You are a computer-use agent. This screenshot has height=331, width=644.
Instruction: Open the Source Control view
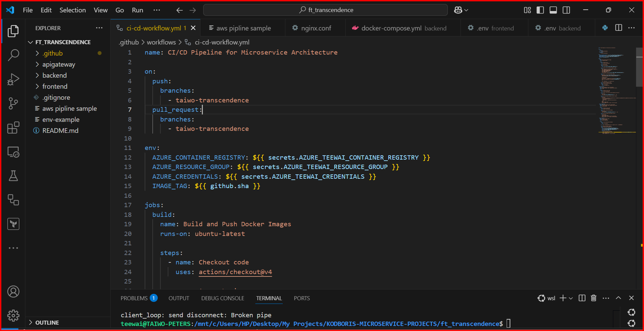click(13, 103)
